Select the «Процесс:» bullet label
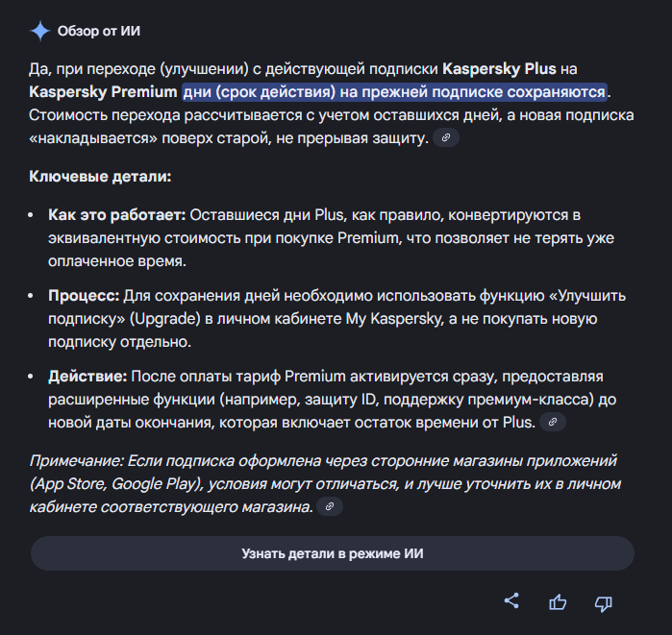The width and height of the screenshot is (672, 635). 85,295
